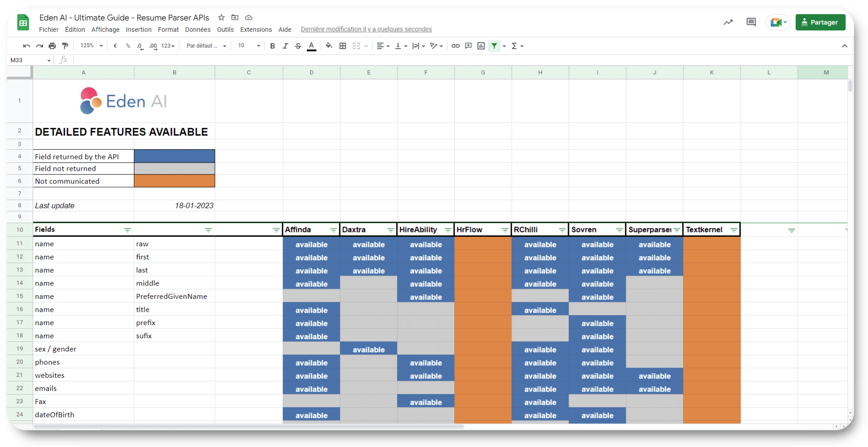The height and width of the screenshot is (447, 868).
Task: Insert a comment from the toolbar
Action: tap(468, 46)
